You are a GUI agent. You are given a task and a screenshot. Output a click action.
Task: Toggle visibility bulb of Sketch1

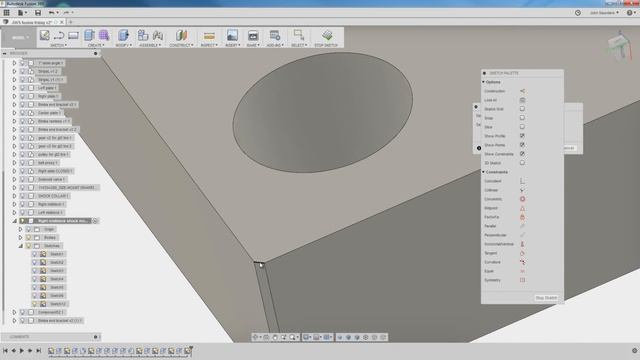click(x=35, y=254)
